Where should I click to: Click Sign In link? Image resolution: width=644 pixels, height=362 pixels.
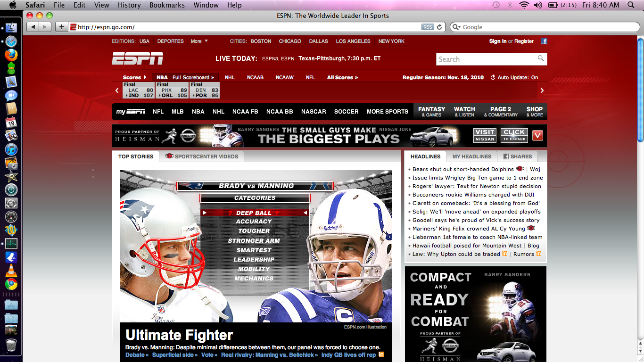pyautogui.click(x=498, y=41)
